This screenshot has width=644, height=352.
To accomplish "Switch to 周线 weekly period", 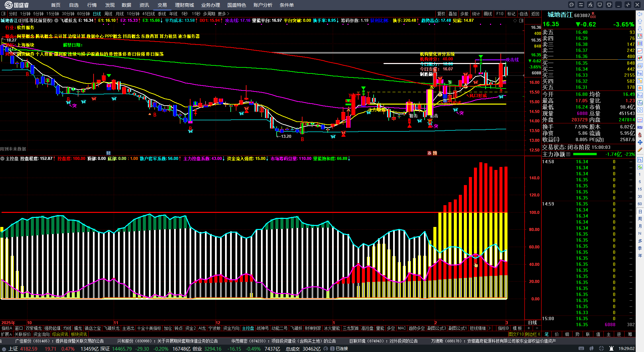I will click(108, 14).
